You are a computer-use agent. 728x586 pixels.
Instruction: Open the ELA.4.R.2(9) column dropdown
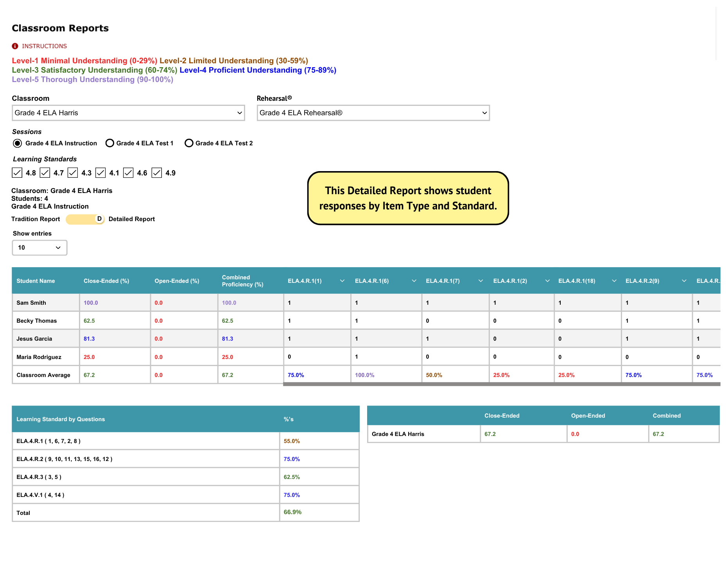coord(684,280)
